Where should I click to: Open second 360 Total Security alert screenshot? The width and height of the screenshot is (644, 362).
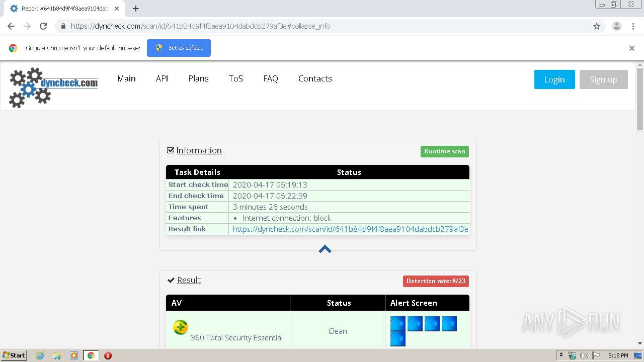[415, 324]
